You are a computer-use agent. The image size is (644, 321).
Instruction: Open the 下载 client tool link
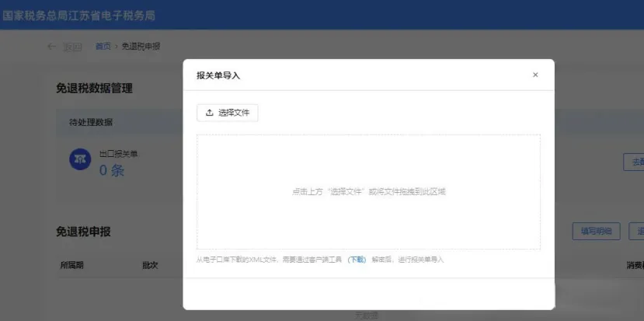tap(357, 260)
